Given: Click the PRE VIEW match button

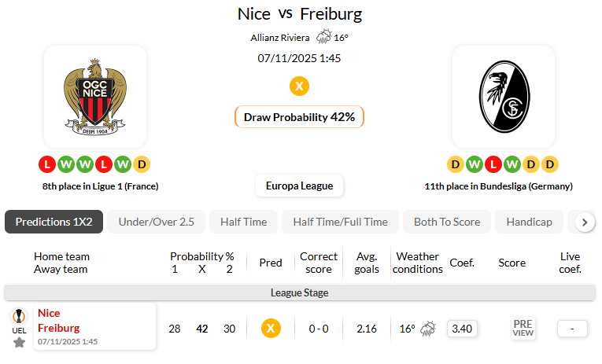Looking at the screenshot, I should click(523, 328).
